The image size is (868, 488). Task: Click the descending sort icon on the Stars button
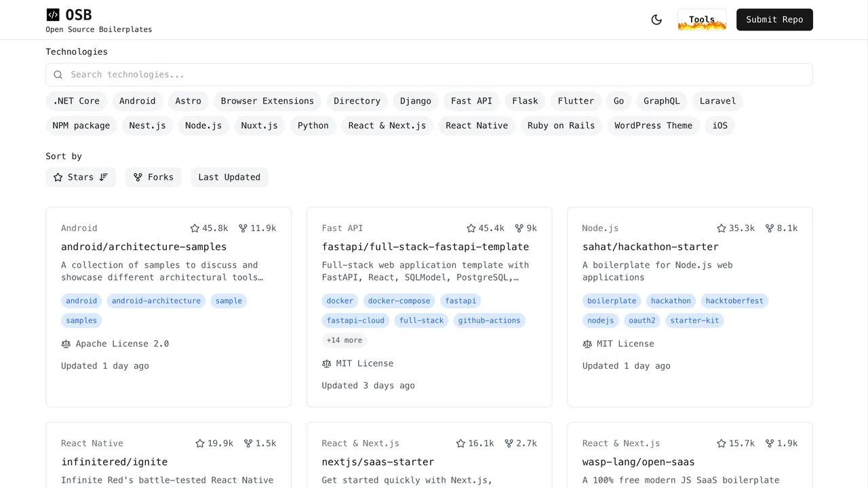pyautogui.click(x=104, y=177)
